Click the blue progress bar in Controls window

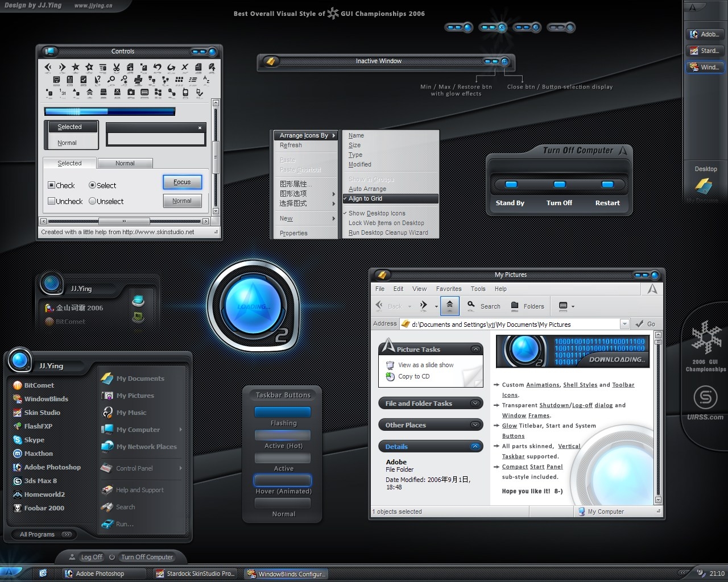110,111
